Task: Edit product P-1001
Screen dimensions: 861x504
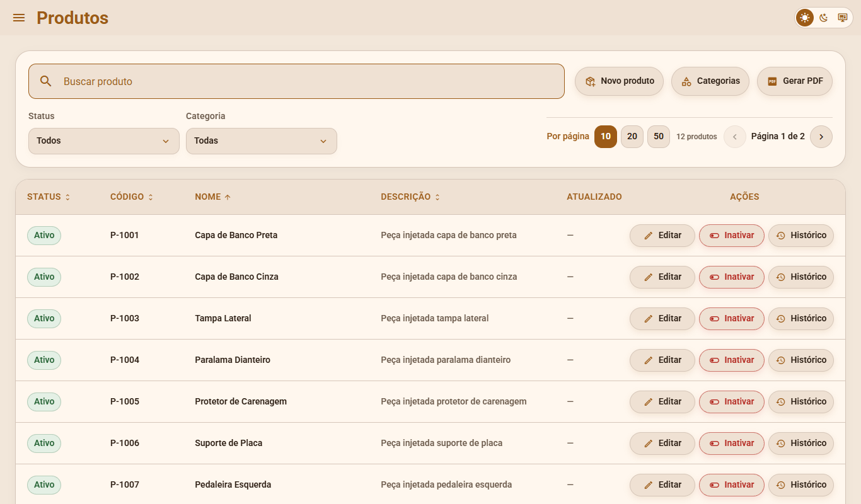Action: [x=662, y=236]
